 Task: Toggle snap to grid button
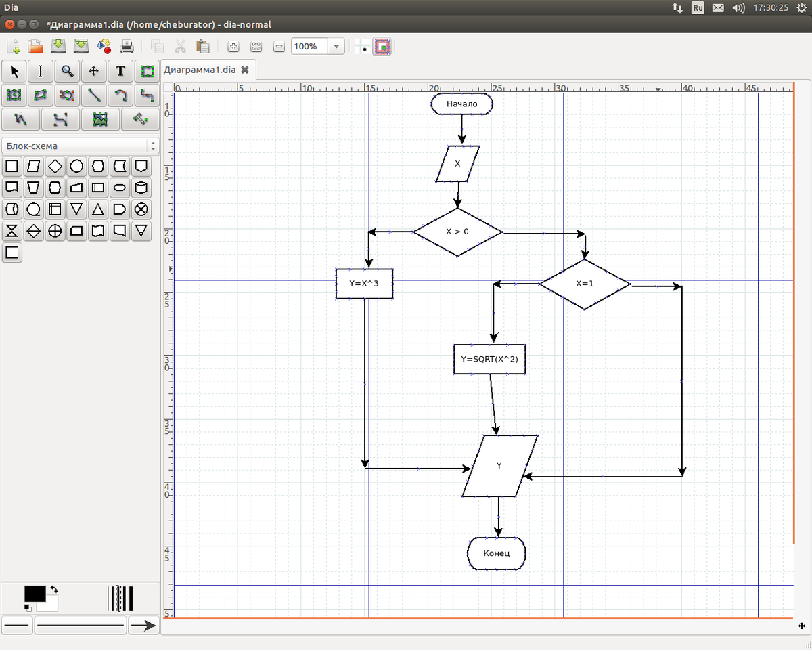363,47
